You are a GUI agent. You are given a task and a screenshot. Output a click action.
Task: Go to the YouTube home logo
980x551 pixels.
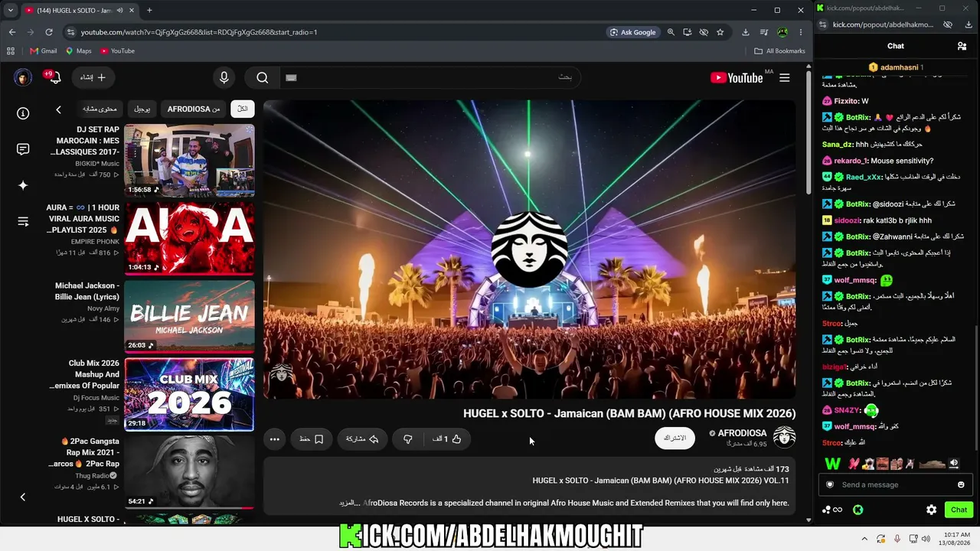click(x=737, y=77)
